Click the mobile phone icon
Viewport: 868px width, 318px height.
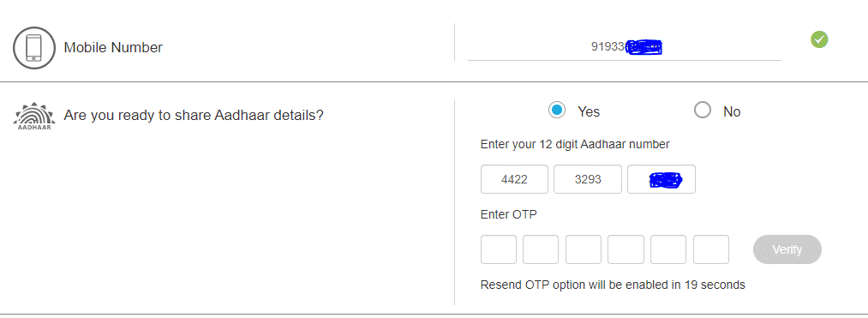pos(33,48)
